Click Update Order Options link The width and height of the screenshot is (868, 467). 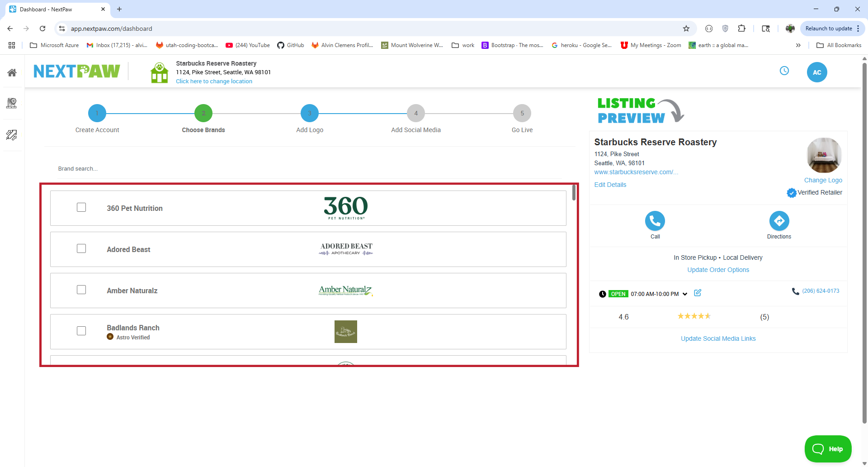tap(718, 270)
